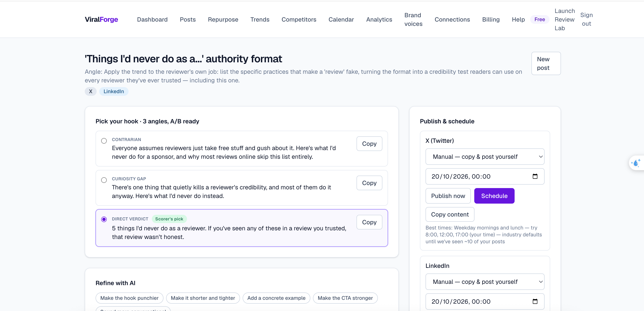Choose 'Make the hook punchier' refinement
The height and width of the screenshot is (311, 644).
pos(129,298)
